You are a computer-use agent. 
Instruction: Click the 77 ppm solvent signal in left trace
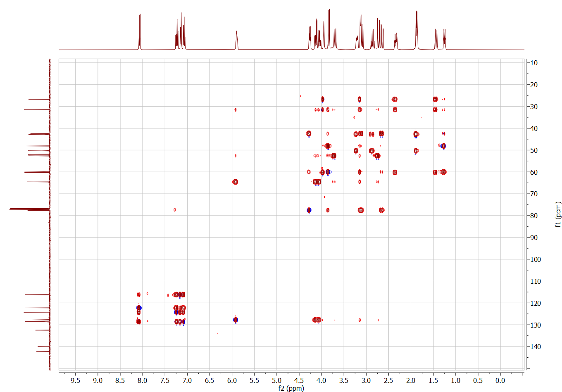29,209
